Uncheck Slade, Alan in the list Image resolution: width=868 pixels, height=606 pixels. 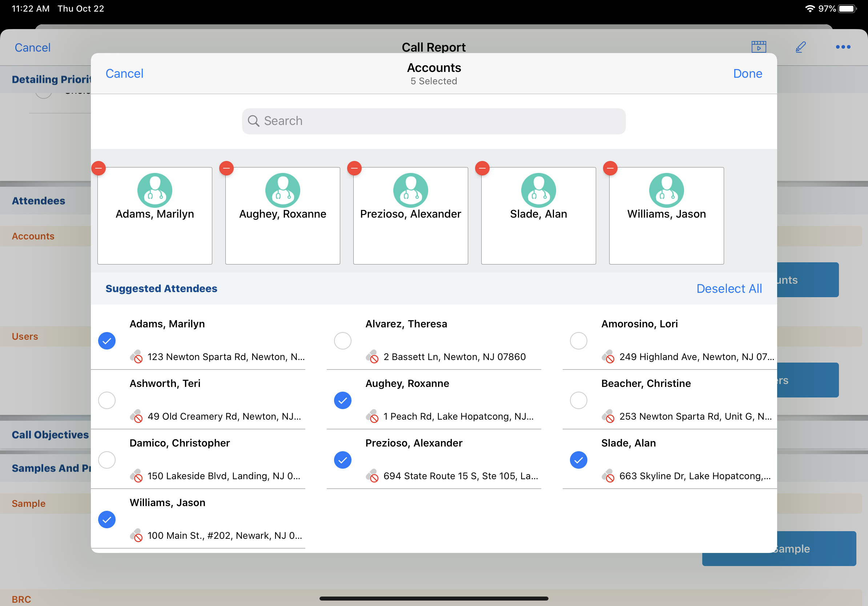578,460
